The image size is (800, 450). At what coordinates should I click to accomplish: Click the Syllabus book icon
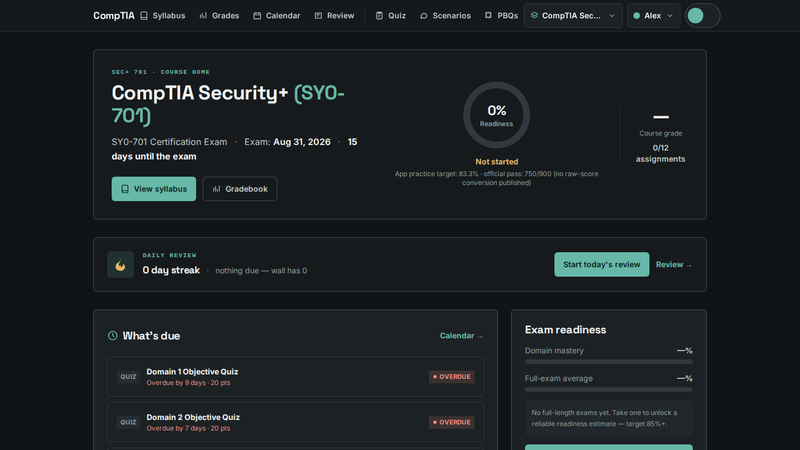(x=144, y=16)
